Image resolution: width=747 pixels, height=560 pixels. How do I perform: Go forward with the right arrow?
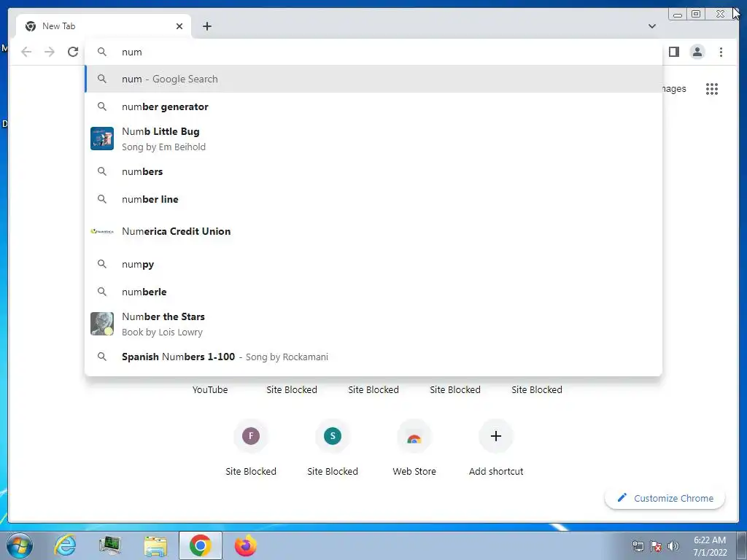(x=50, y=52)
